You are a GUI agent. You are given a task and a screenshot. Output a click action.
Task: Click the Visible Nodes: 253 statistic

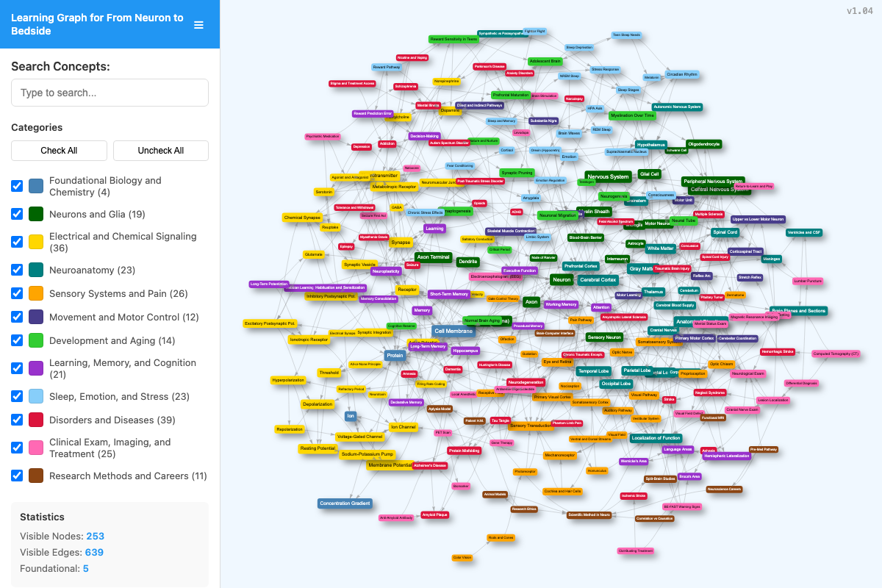pyautogui.click(x=62, y=536)
